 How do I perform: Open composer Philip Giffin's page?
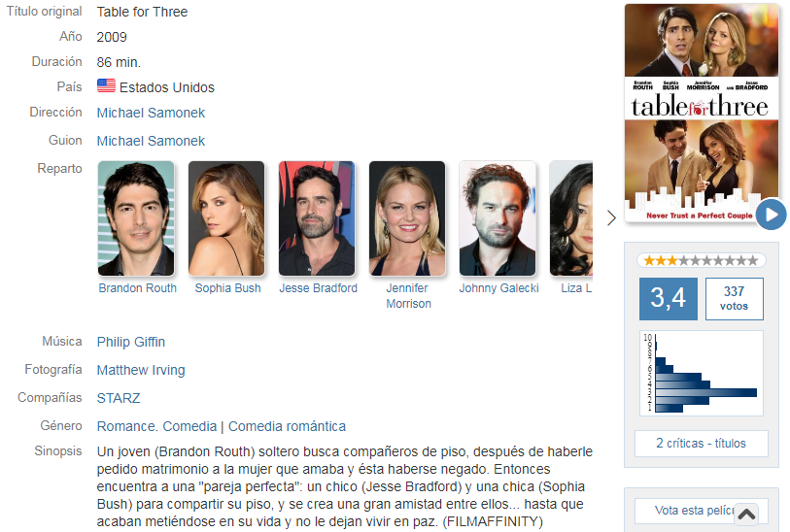131,342
